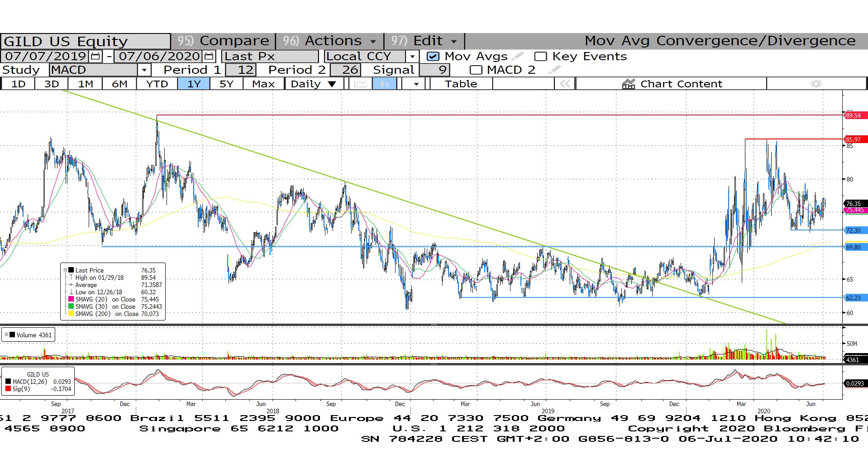Click the Signal value field 9
This screenshot has height=464, width=868.
tap(434, 70)
